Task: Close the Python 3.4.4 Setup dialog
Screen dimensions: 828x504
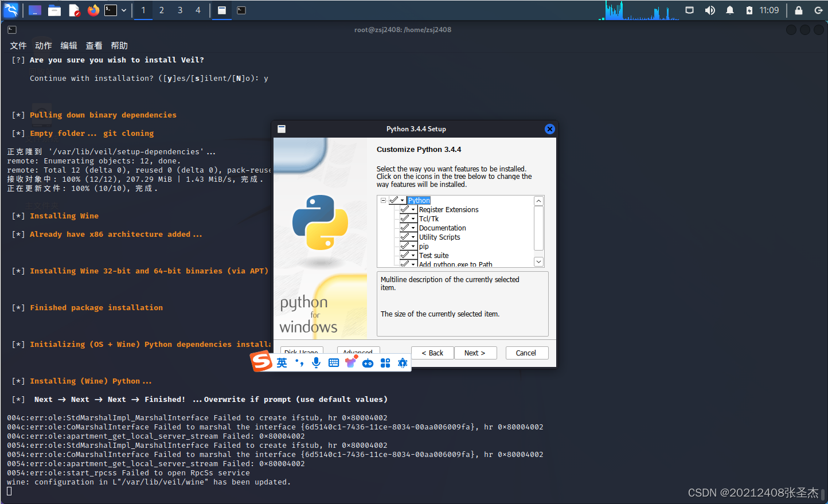Action: [549, 129]
